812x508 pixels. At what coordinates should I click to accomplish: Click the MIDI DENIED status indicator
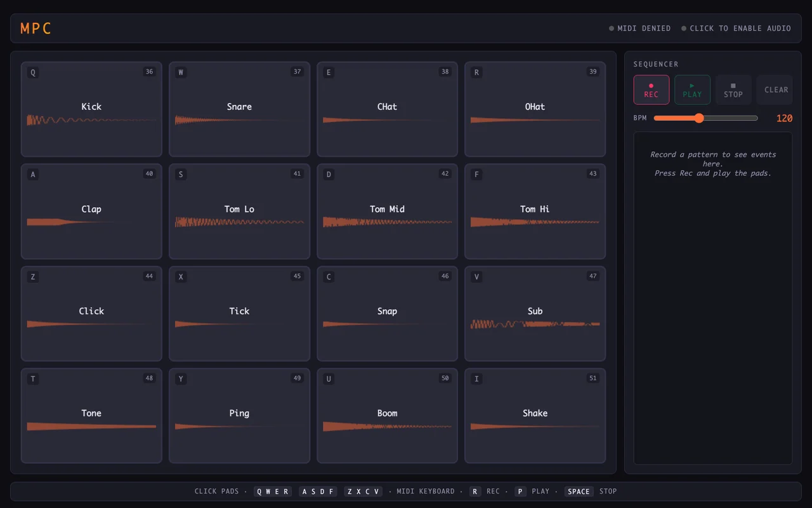639,29
